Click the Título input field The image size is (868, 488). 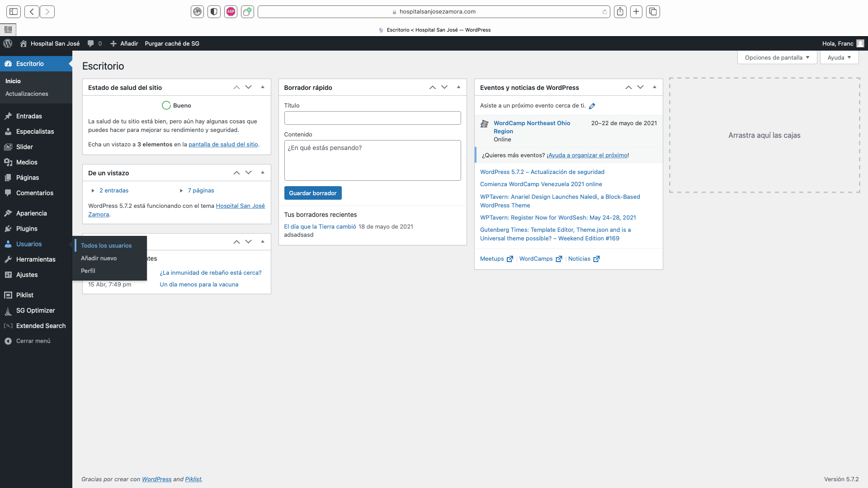click(x=373, y=118)
